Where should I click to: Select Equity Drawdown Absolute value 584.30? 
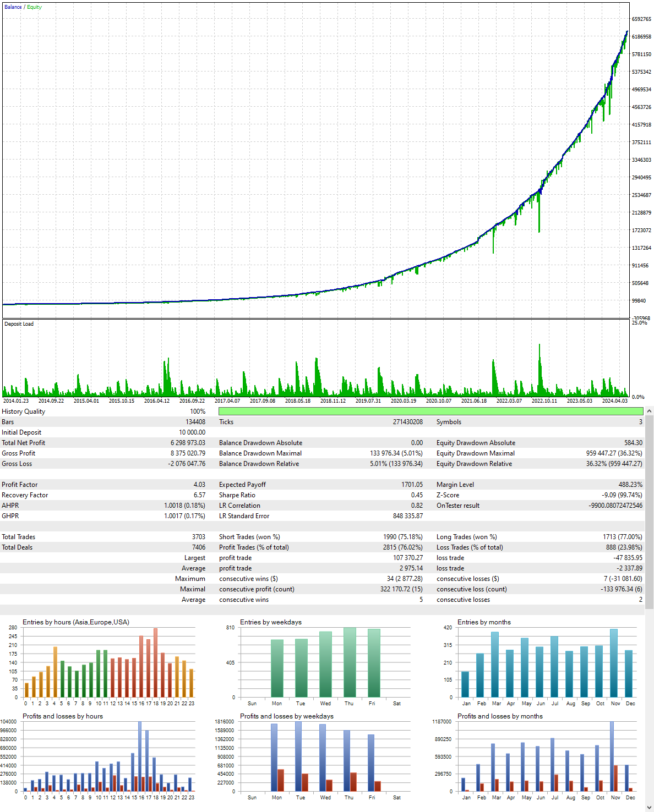coord(633,443)
